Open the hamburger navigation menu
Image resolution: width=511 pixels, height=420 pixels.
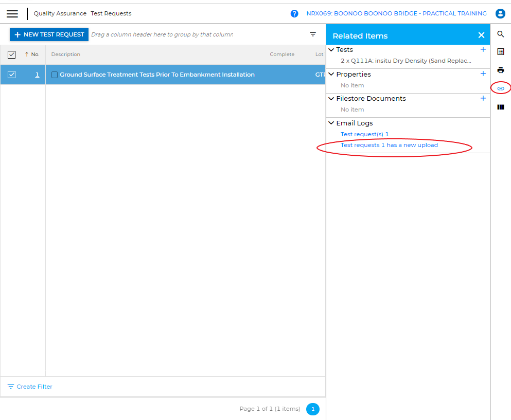(x=12, y=14)
